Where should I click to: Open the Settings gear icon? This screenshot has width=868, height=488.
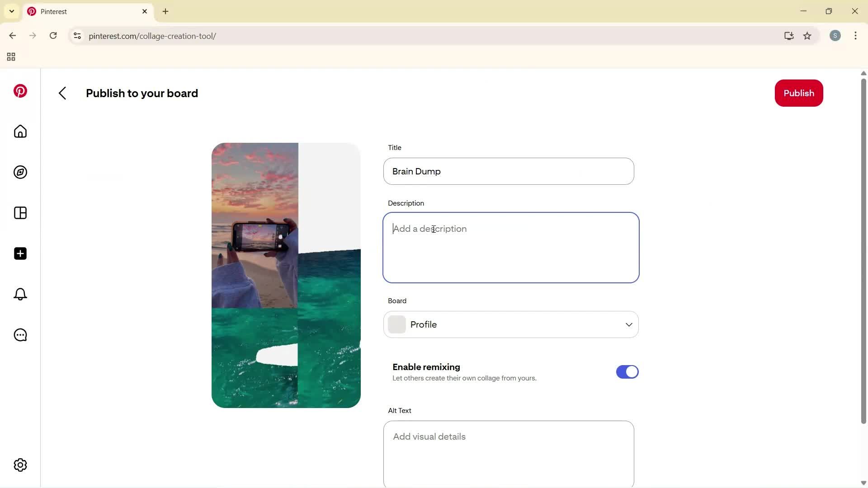[20, 465]
